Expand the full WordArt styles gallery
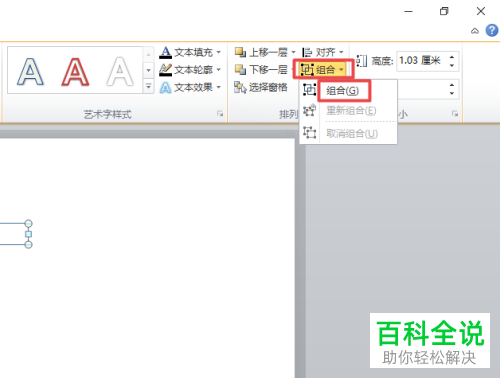Viewport: 500px width, 378px height. (148, 87)
